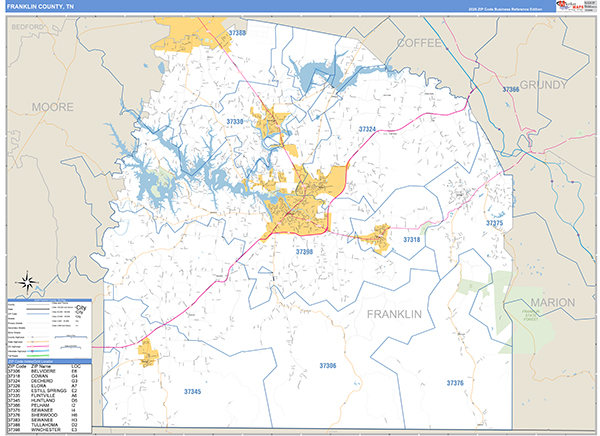Screen dimensions: 600x436
Task: Click the ZIP Code Index/Grid Locator header
Action: point(49,361)
